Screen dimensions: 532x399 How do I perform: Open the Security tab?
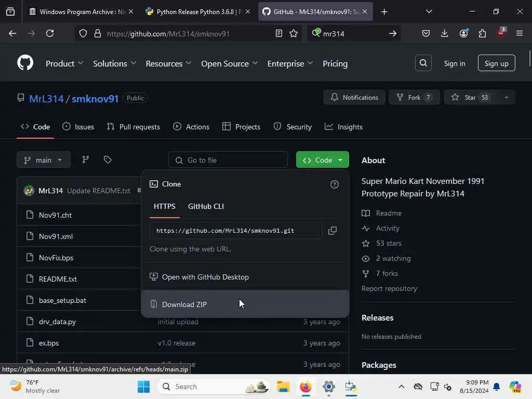(292, 127)
